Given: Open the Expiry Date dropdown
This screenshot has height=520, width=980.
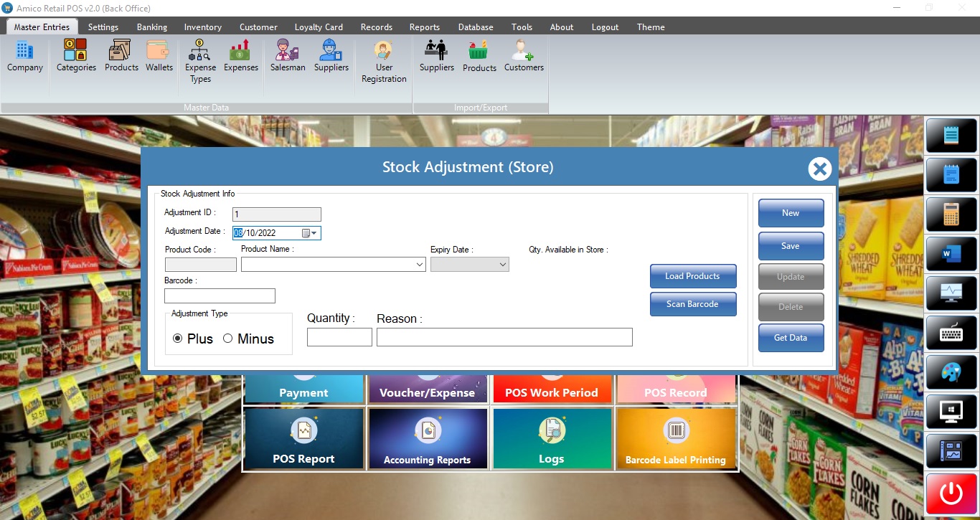Looking at the screenshot, I should click(x=503, y=265).
